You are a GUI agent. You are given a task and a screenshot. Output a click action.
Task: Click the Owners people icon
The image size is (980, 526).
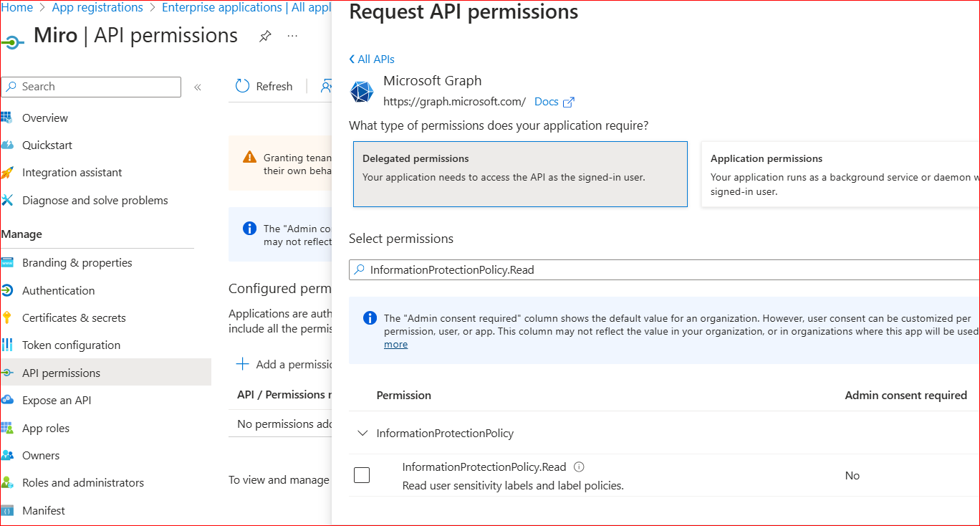pos(7,455)
